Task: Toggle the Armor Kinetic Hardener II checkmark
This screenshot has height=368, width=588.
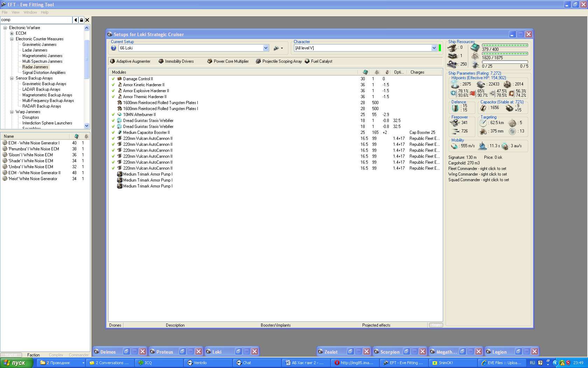Action: click(113, 85)
